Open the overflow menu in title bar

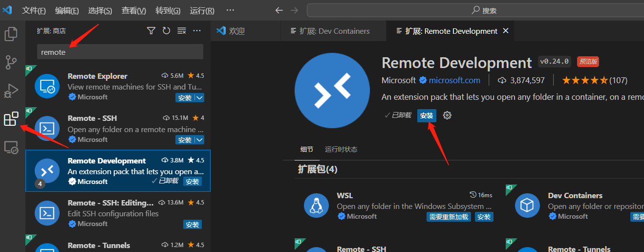click(x=231, y=10)
